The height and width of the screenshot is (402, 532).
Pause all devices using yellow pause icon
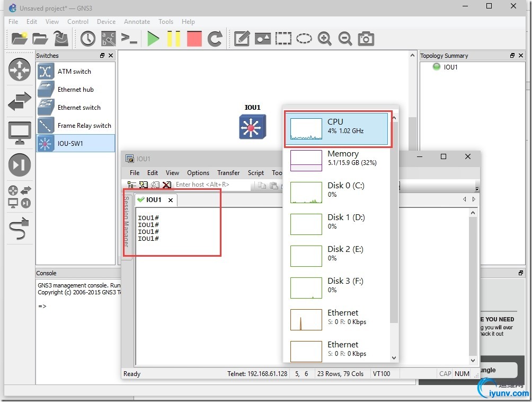[x=174, y=39]
